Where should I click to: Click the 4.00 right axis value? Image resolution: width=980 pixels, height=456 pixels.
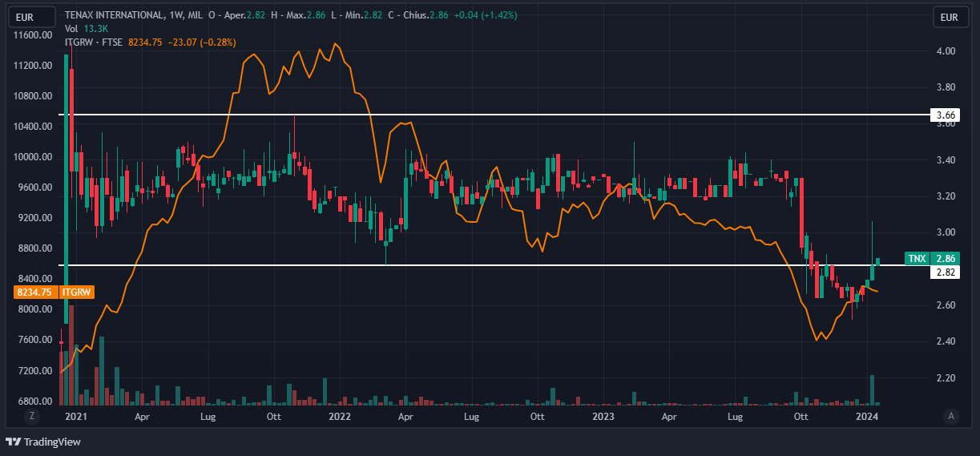946,50
